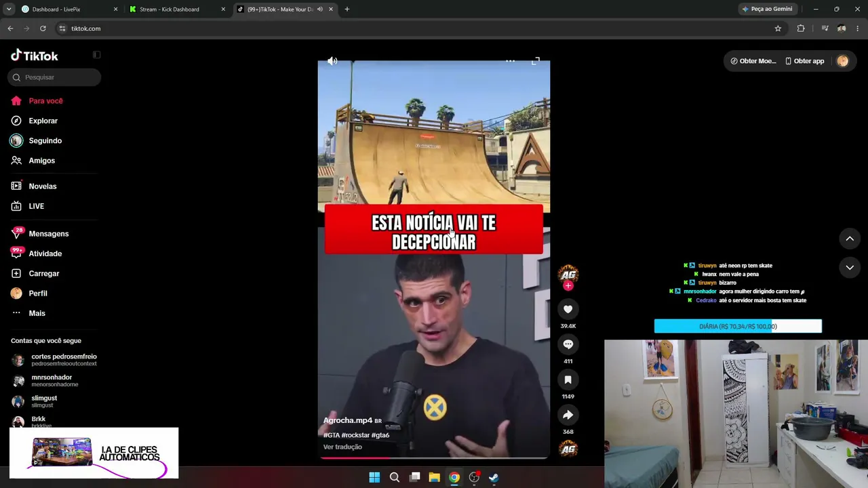Focus the Pesquisar search field
The image size is (868, 488).
tap(54, 77)
